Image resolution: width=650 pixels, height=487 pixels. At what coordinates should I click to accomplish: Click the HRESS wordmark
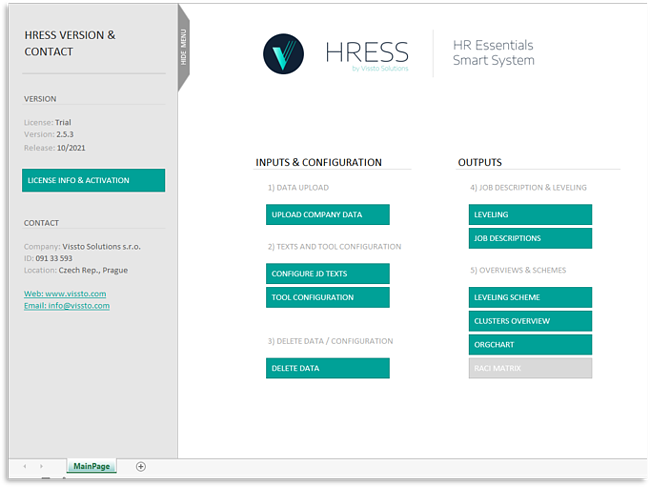point(367,52)
